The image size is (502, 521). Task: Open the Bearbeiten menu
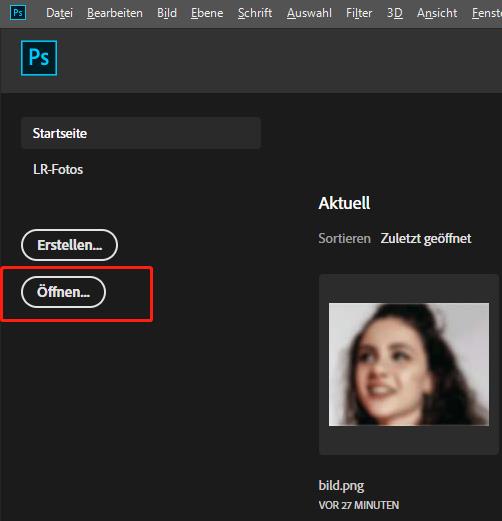click(x=115, y=13)
